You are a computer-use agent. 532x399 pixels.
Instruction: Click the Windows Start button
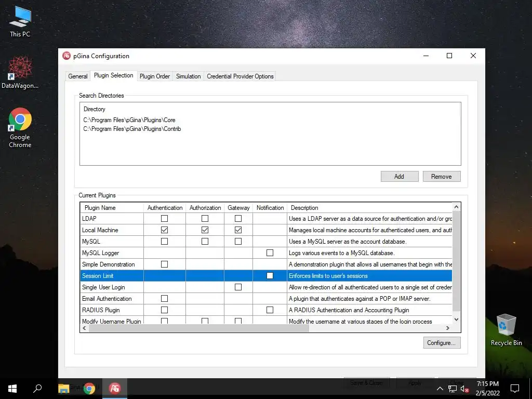[x=12, y=389]
